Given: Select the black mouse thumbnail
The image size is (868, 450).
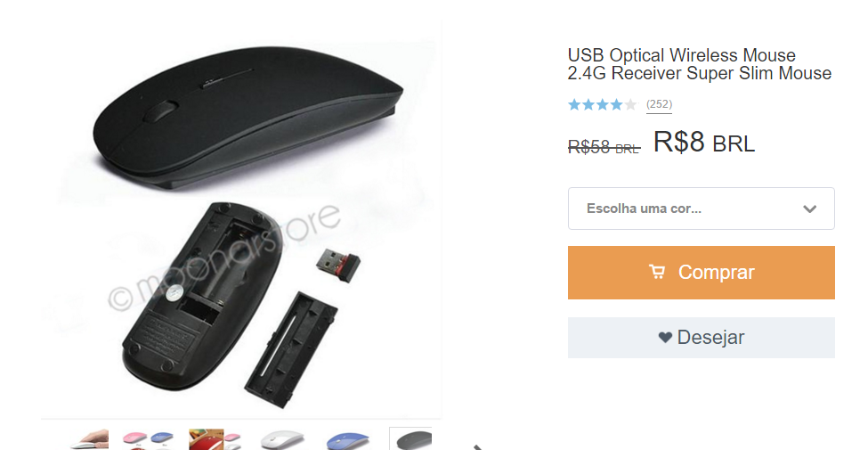Looking at the screenshot, I should click(x=410, y=439).
